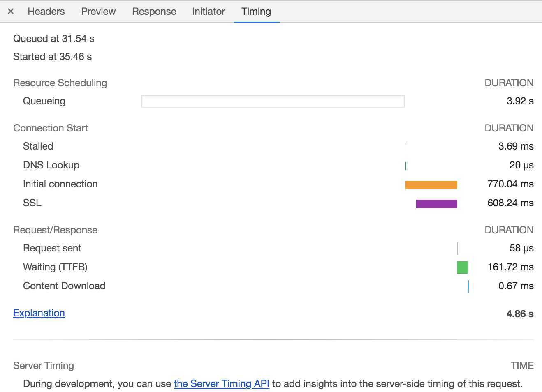Image resolution: width=542 pixels, height=392 pixels.
Task: Click DURATION header beside Connection Start
Action: (x=509, y=128)
